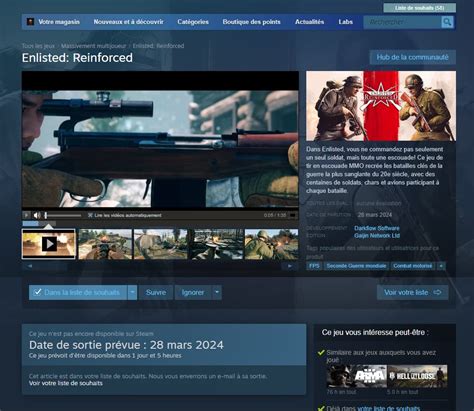474x411 pixels.
Task: Seek in the video progress bar
Action: [x=160, y=223]
